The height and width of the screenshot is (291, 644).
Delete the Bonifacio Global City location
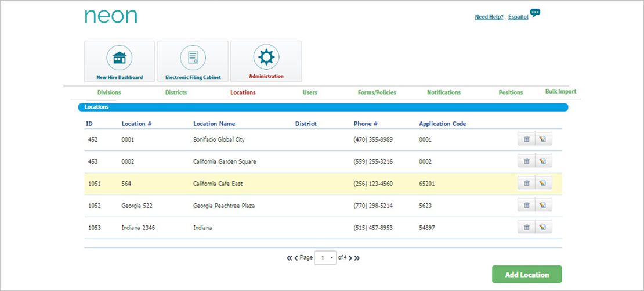(x=526, y=139)
